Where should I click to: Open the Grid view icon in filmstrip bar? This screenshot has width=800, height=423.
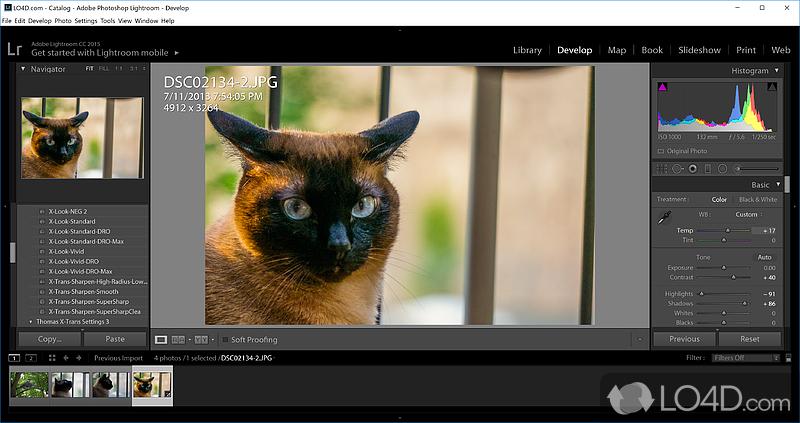pos(52,358)
